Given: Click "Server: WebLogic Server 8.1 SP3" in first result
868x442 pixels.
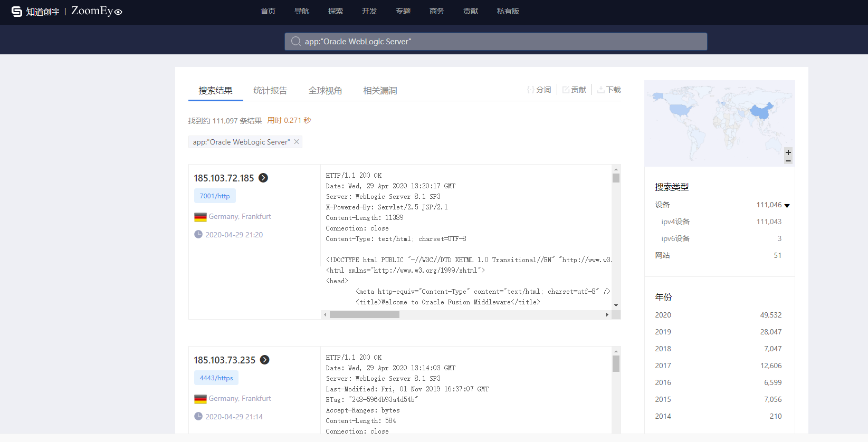Looking at the screenshot, I should 383,197.
